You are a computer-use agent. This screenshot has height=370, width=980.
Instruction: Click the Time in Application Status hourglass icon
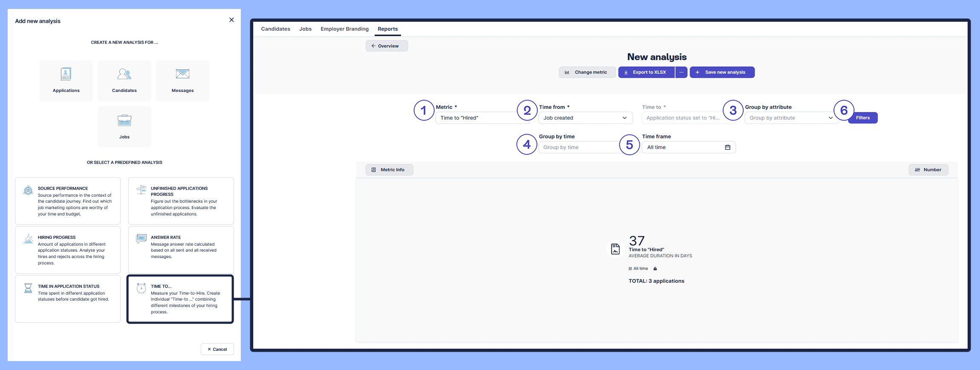point(28,288)
